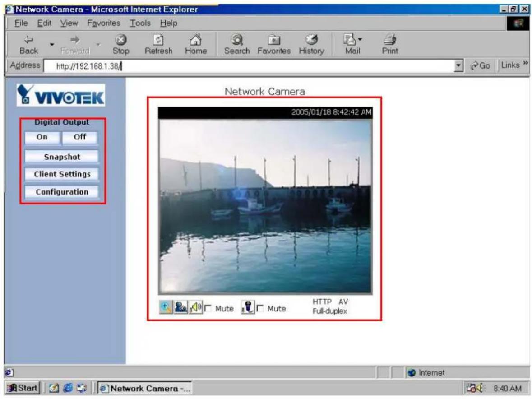Click the Internet Explorer quick launch icon
532x399 pixels.
(x=68, y=388)
